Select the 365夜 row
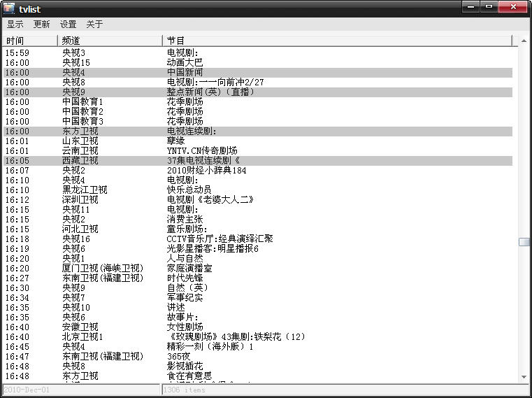This screenshot has height=398, width=532. pyautogui.click(x=258, y=357)
